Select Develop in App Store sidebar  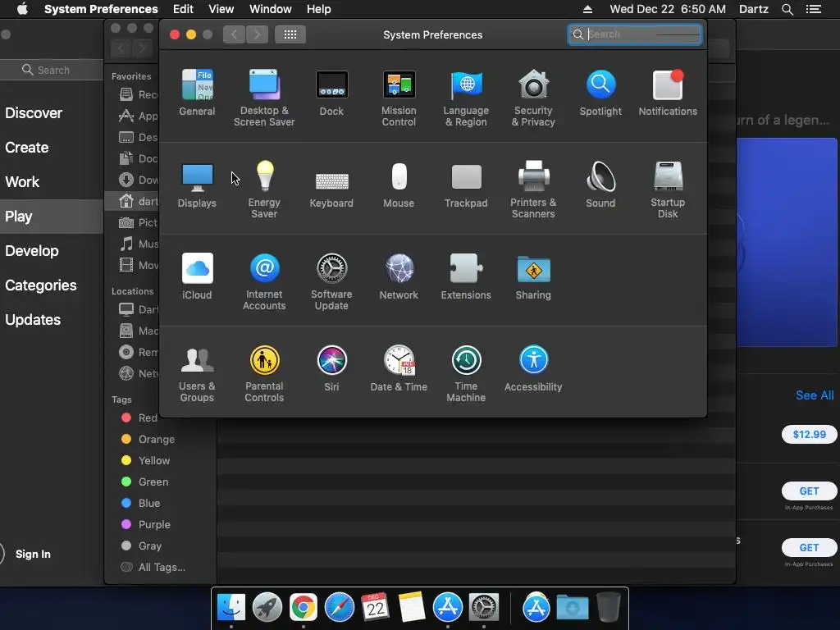point(32,251)
